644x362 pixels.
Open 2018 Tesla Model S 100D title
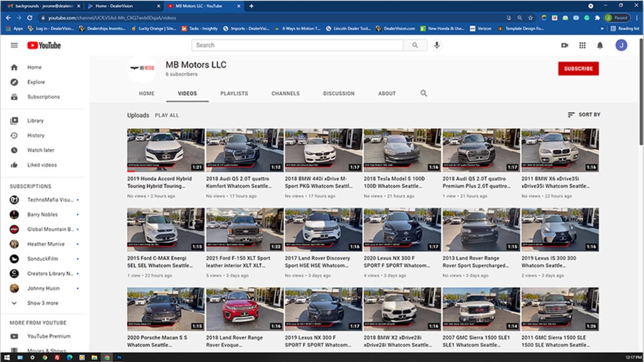point(394,182)
